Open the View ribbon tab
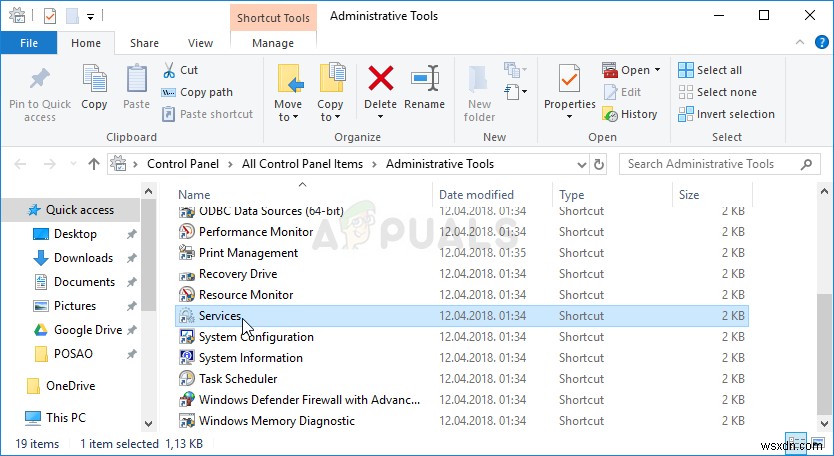This screenshot has width=834, height=456. [201, 43]
